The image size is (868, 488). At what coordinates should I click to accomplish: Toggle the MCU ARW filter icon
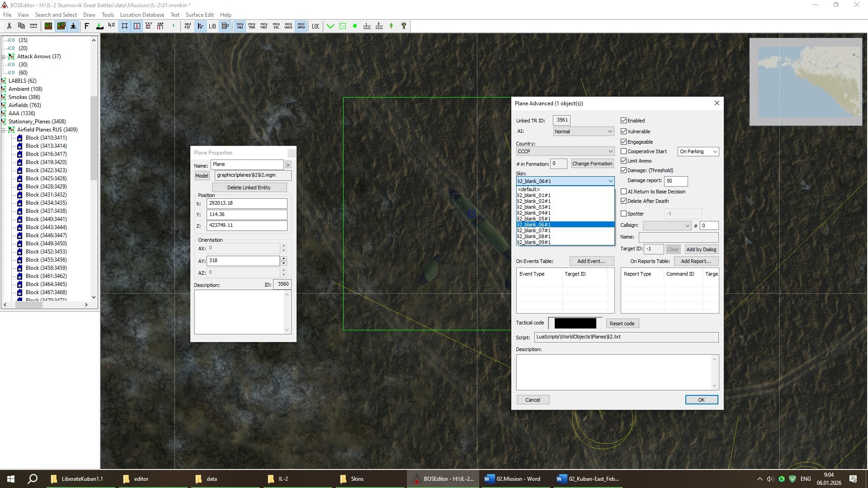(x=301, y=26)
